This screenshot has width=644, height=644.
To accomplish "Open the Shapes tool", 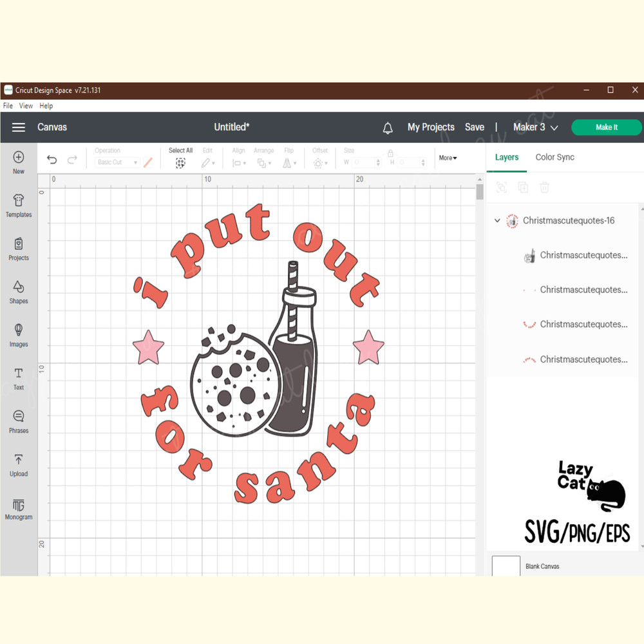I will pyautogui.click(x=19, y=287).
